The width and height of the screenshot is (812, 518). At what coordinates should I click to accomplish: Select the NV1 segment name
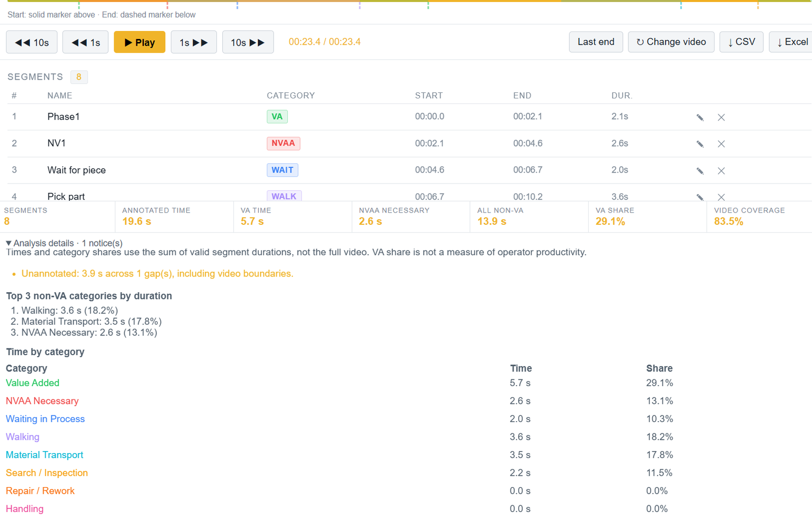56,143
